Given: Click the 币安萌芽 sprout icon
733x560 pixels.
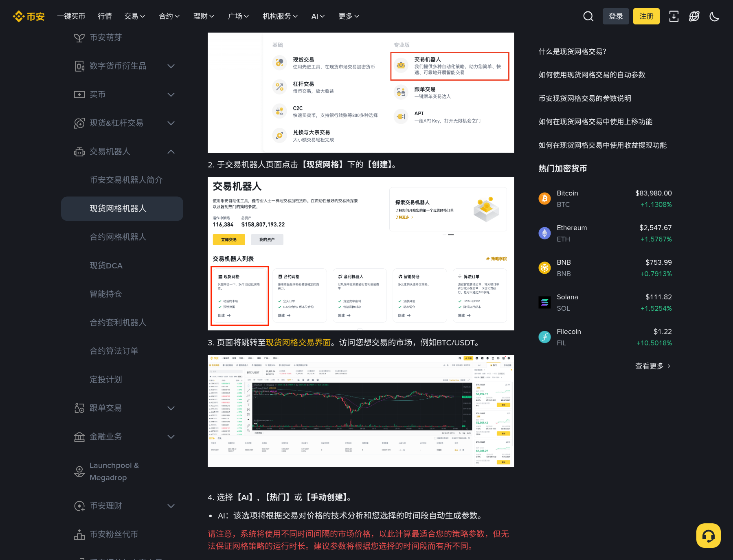Looking at the screenshot, I should [79, 37].
